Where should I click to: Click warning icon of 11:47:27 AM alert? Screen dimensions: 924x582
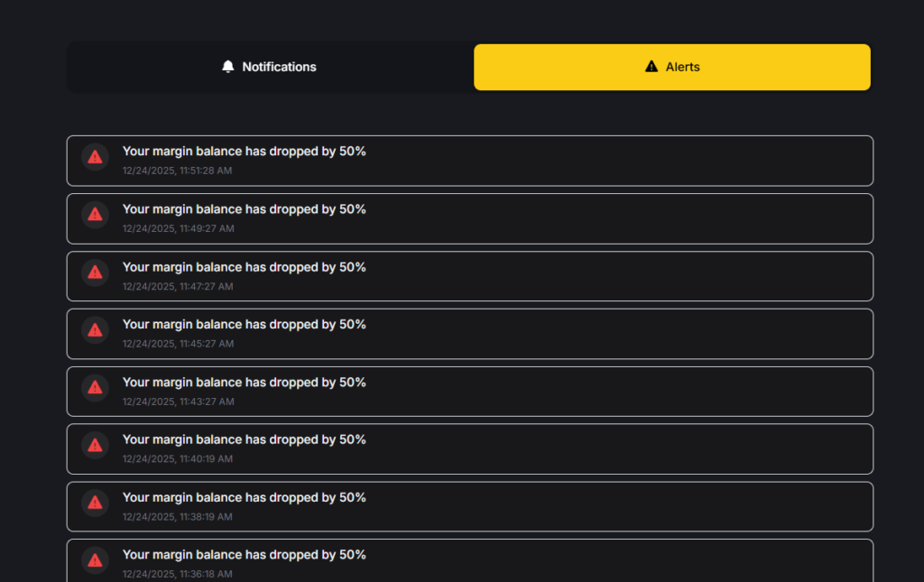coord(95,273)
